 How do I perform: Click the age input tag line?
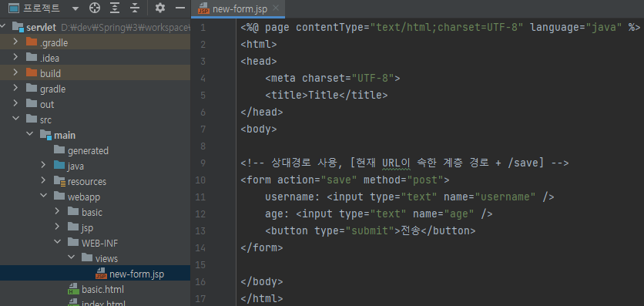[x=379, y=214]
